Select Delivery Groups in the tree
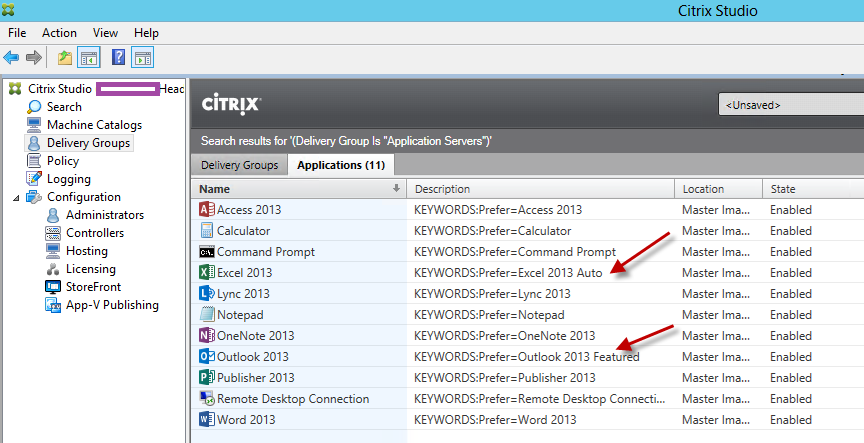864x443 pixels. pyautogui.click(x=88, y=143)
